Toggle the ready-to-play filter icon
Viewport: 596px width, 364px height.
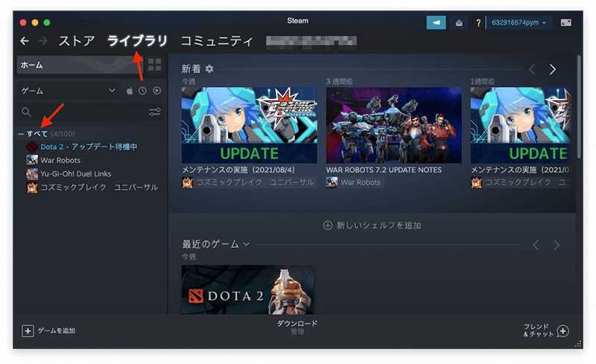tap(156, 91)
